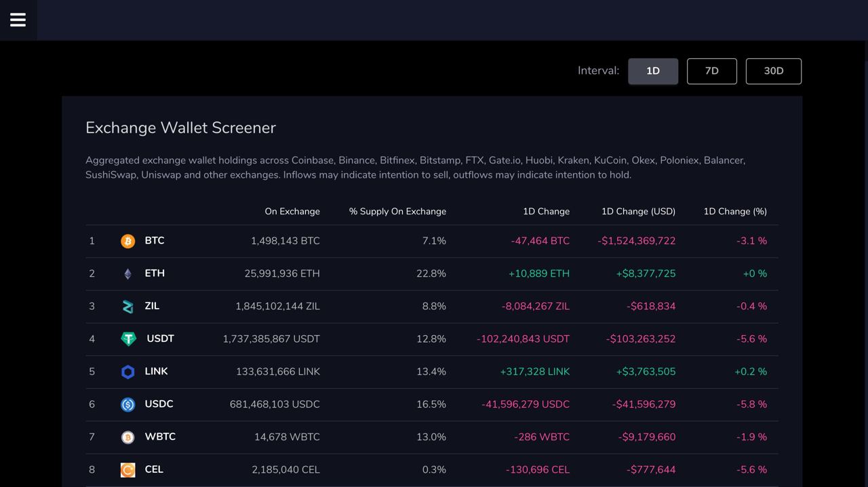
Task: Open the LINK ticker link
Action: (156, 371)
